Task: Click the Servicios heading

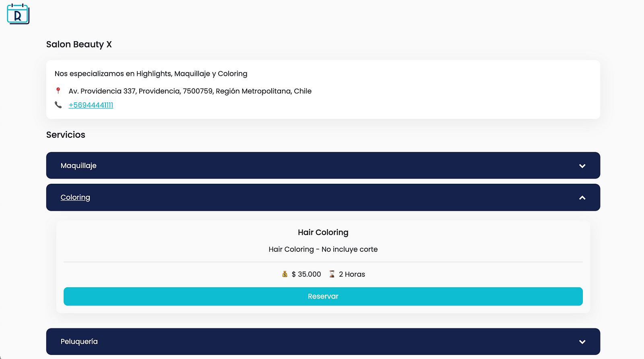Action: (x=66, y=135)
